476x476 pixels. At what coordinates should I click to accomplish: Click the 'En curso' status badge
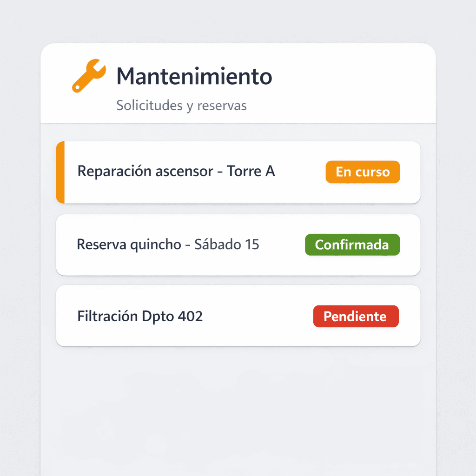click(x=362, y=172)
